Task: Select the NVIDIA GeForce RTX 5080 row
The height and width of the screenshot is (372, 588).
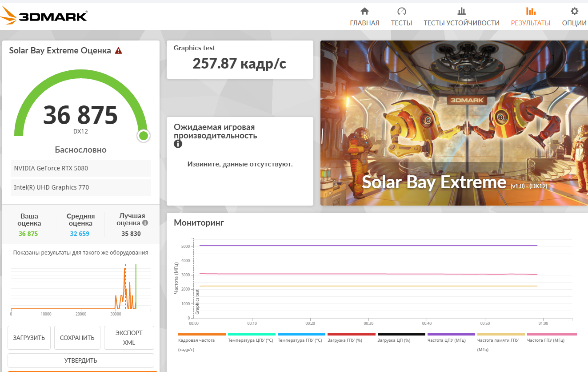Action: [x=81, y=168]
